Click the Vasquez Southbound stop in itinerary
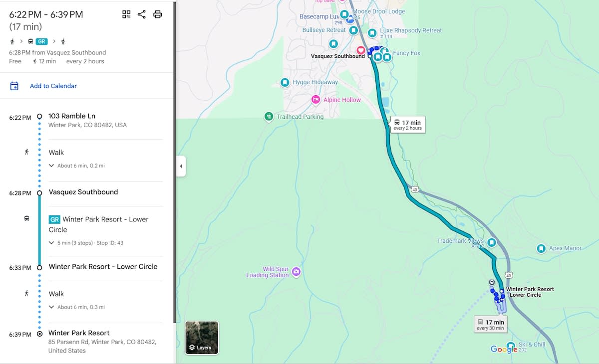 pyautogui.click(x=83, y=192)
